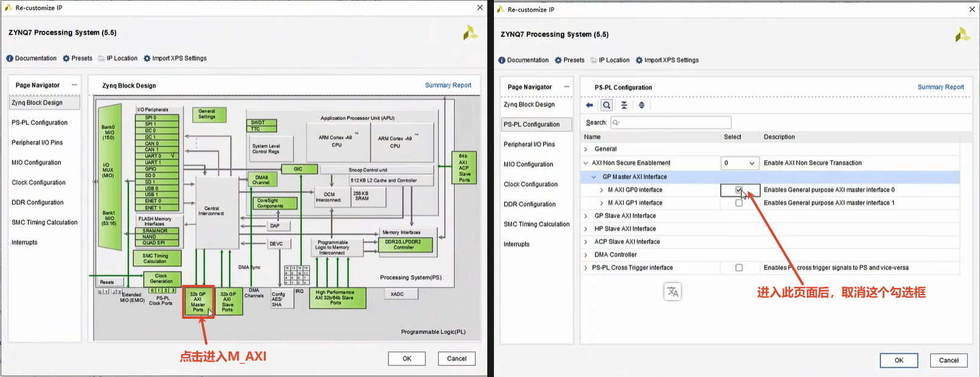Image resolution: width=980 pixels, height=377 pixels.
Task: Collapse the AXI Non Secure Enablement row
Action: (x=586, y=163)
